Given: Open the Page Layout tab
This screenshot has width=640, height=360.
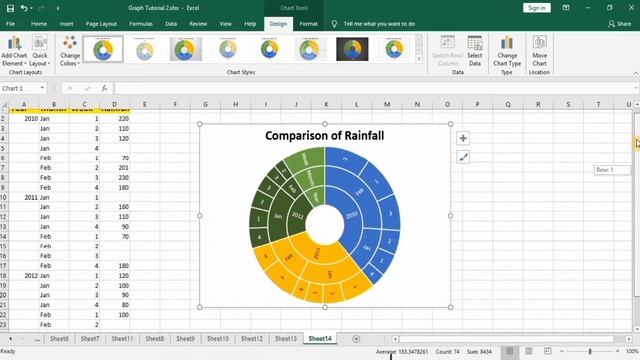Looking at the screenshot, I should pyautogui.click(x=101, y=24).
